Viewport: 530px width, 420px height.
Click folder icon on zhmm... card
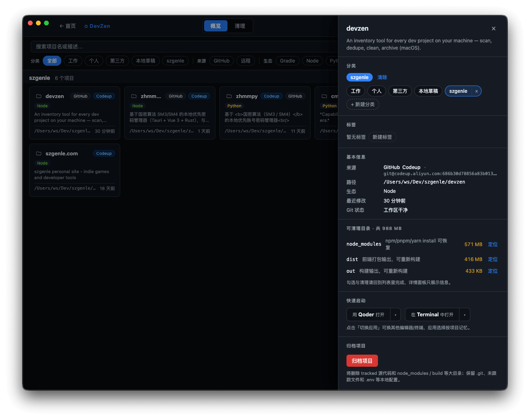[x=134, y=96]
